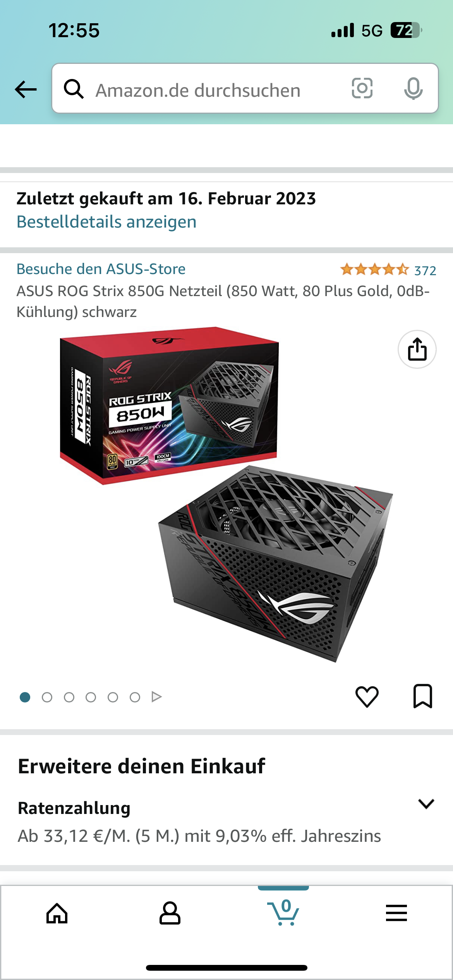Viewport: 453px width, 980px height.
Task: Select fourth image carousel dot
Action: pos(91,697)
